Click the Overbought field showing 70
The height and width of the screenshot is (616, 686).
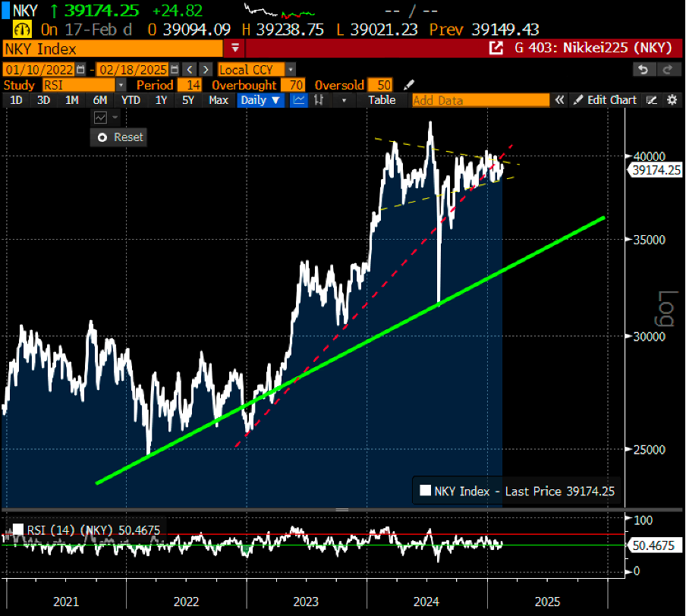point(293,85)
